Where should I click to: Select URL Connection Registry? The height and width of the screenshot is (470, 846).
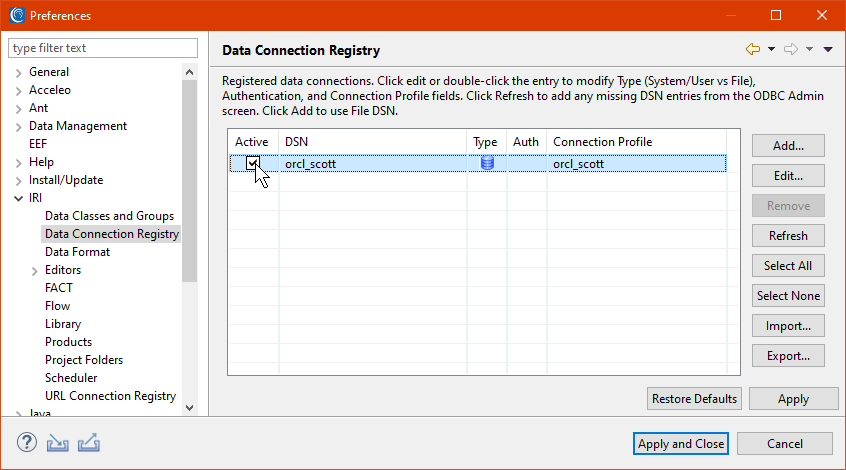tap(111, 396)
